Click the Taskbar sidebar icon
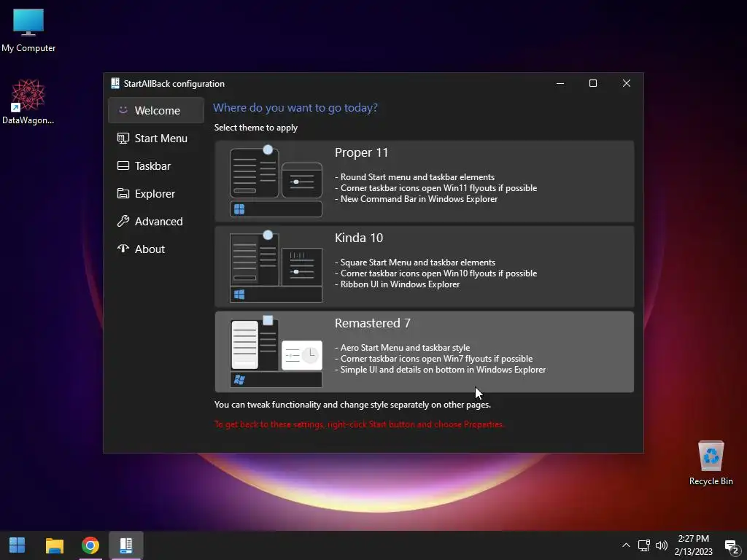The image size is (747, 560). [x=123, y=166]
